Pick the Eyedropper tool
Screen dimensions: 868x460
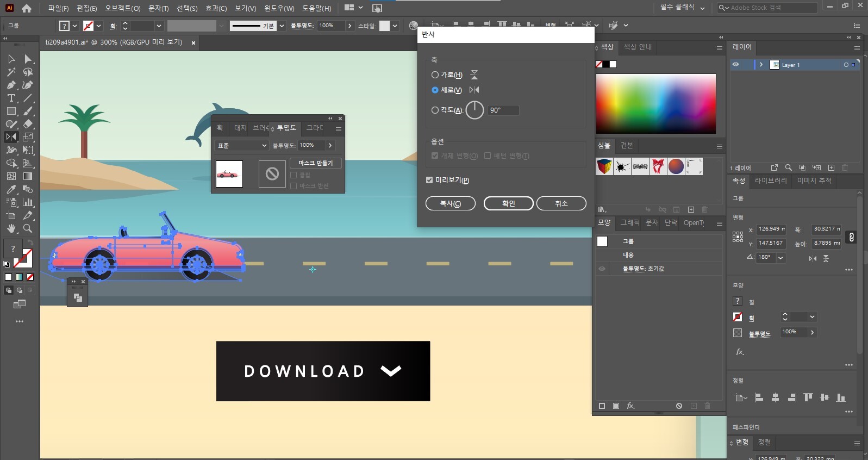(x=11, y=189)
